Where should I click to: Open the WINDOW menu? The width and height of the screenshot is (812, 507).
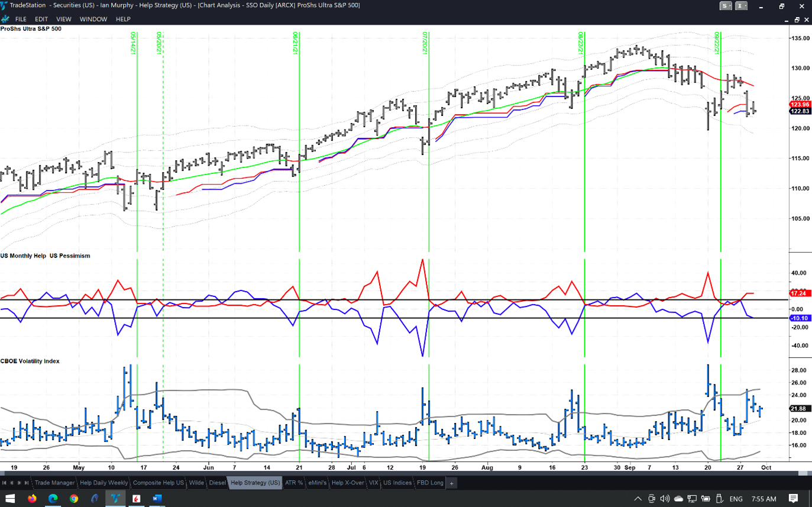(x=93, y=19)
